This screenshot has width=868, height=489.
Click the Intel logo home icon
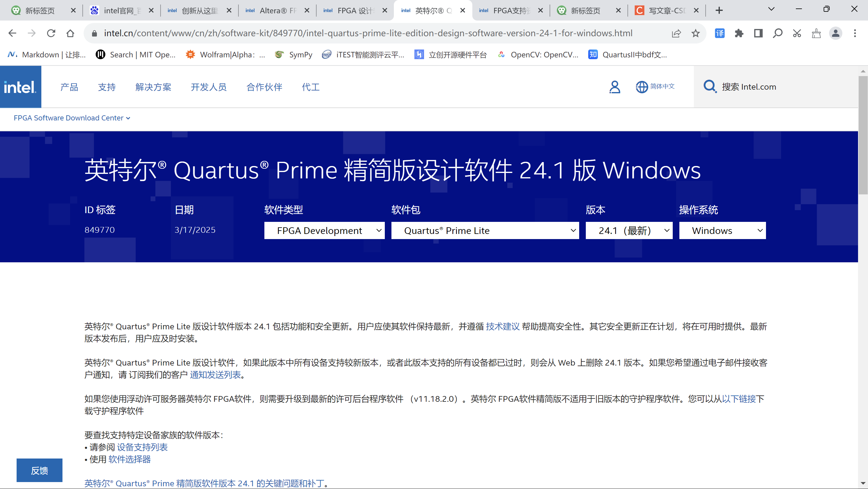coord(20,87)
